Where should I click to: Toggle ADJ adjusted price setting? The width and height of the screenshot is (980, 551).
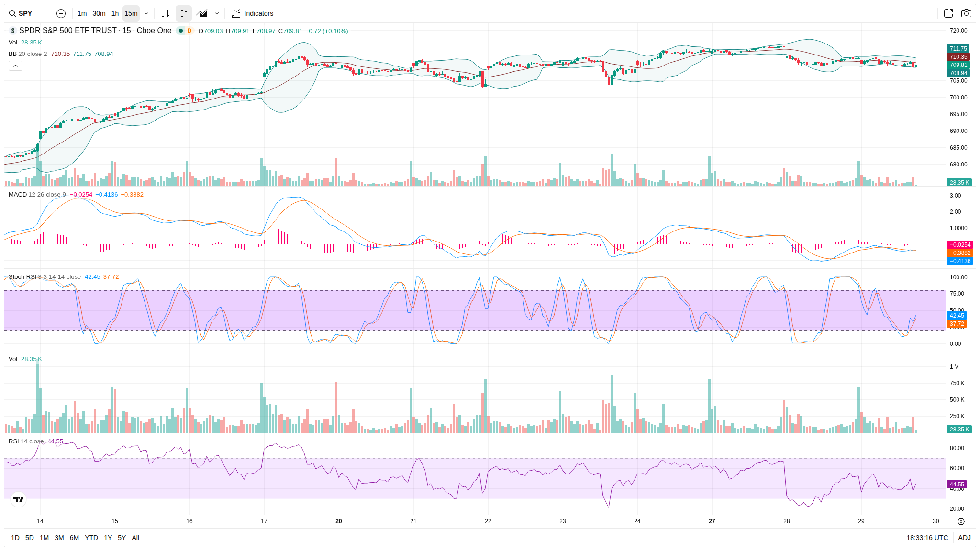pos(964,538)
